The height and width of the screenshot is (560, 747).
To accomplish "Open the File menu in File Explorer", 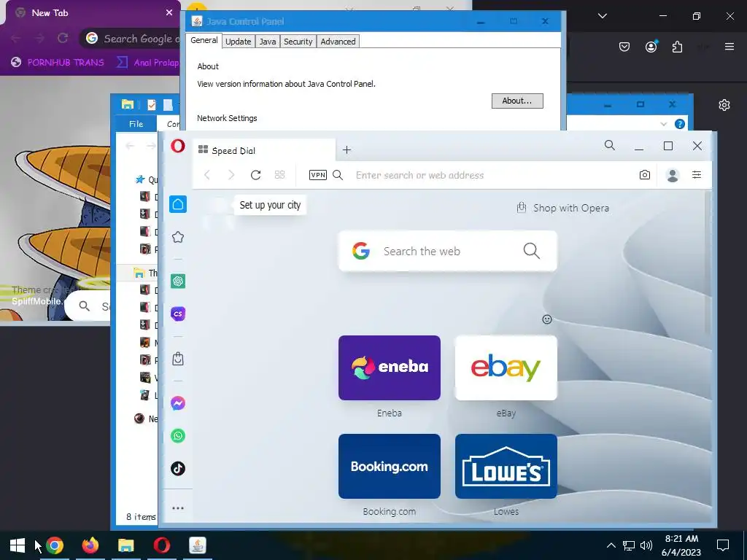I will (136, 124).
